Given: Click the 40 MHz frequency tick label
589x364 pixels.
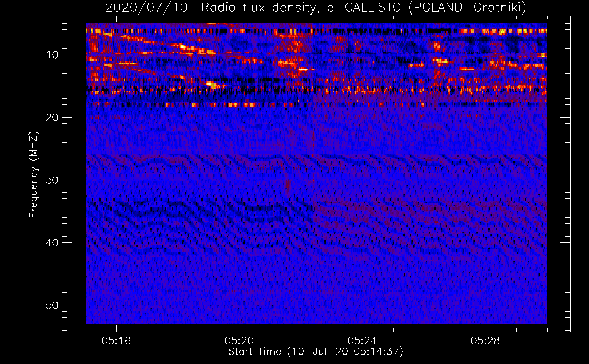Looking at the screenshot, I should pyautogui.click(x=52, y=243).
